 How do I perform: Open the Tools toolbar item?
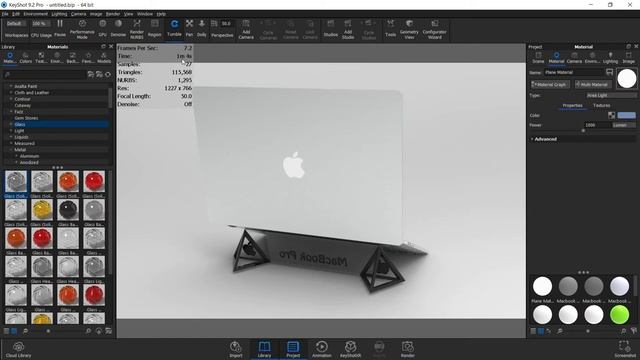coord(391,29)
